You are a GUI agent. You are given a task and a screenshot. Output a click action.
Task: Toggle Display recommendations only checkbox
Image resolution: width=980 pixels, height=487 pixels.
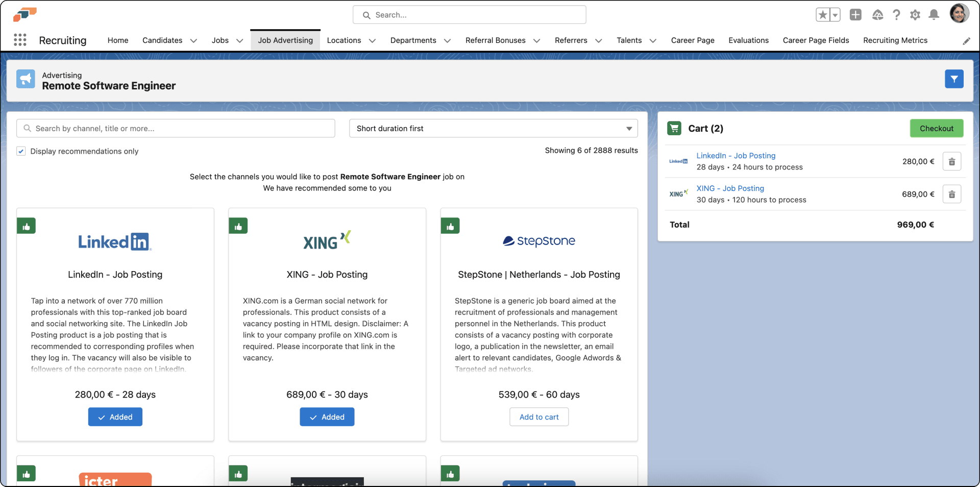pyautogui.click(x=21, y=151)
